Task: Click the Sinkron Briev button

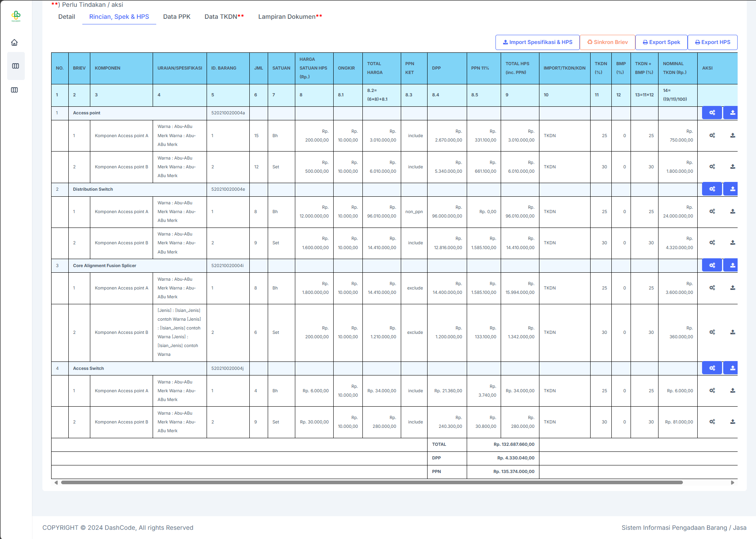Action: 607,42
